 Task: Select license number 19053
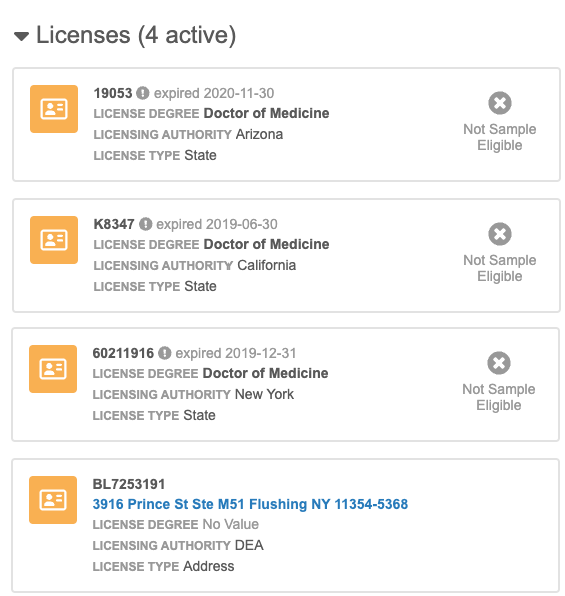(x=113, y=93)
